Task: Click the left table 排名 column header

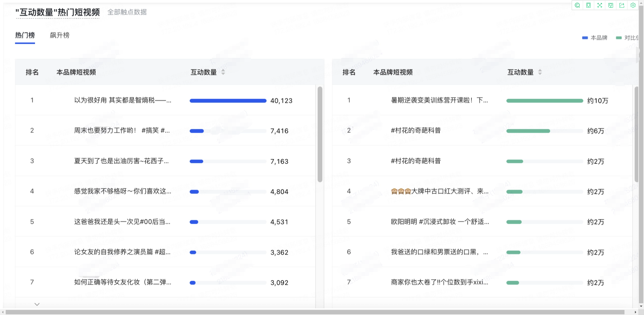Action: [x=32, y=72]
